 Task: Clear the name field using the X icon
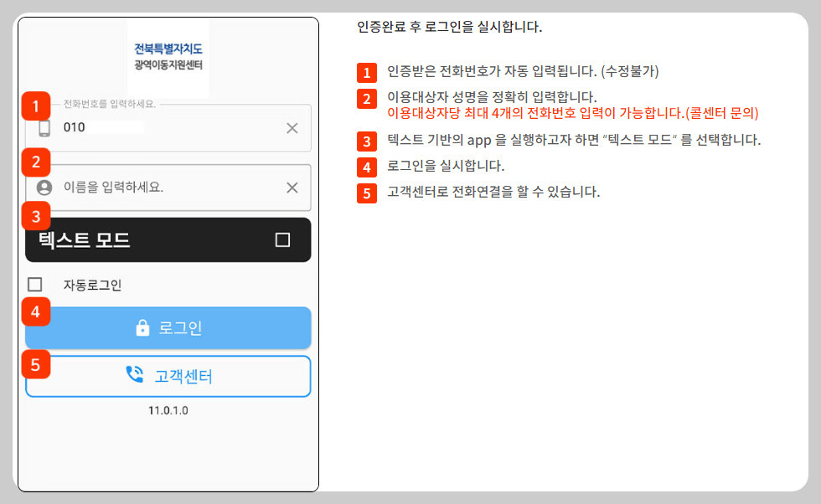(292, 188)
